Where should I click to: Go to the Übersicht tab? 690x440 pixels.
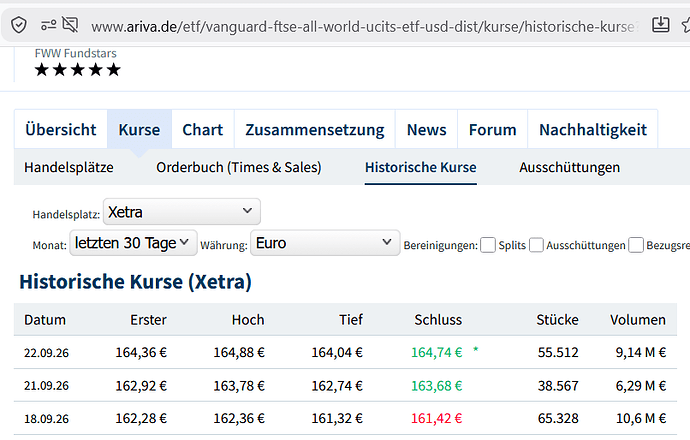(x=61, y=129)
